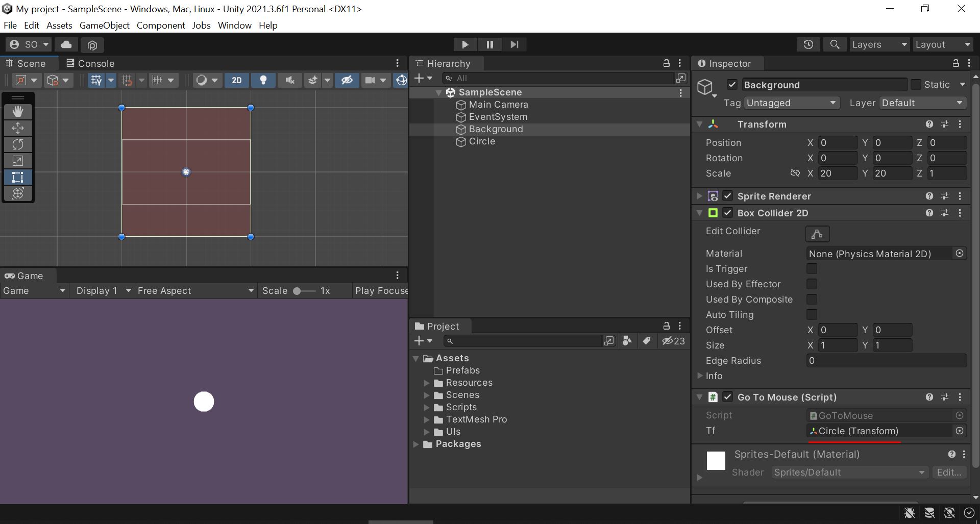Search by label in Project
Screen dimensions: 980x524
point(647,341)
